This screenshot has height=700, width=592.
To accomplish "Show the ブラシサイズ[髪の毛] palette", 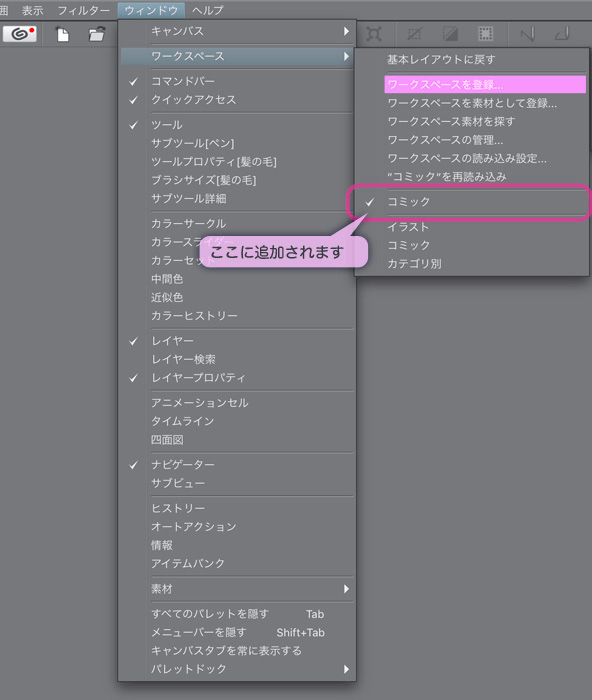I will click(238, 180).
